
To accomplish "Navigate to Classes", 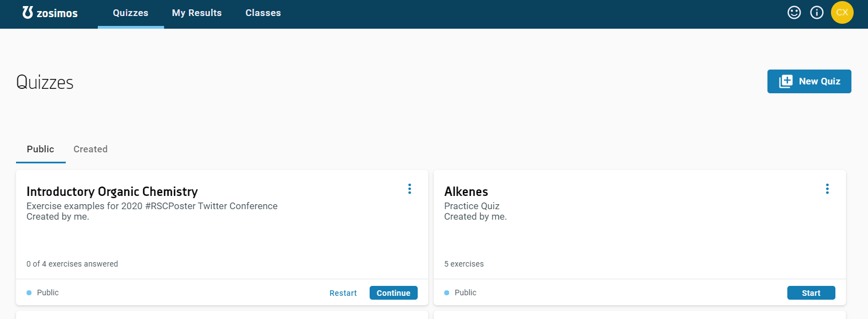I will tap(263, 13).
